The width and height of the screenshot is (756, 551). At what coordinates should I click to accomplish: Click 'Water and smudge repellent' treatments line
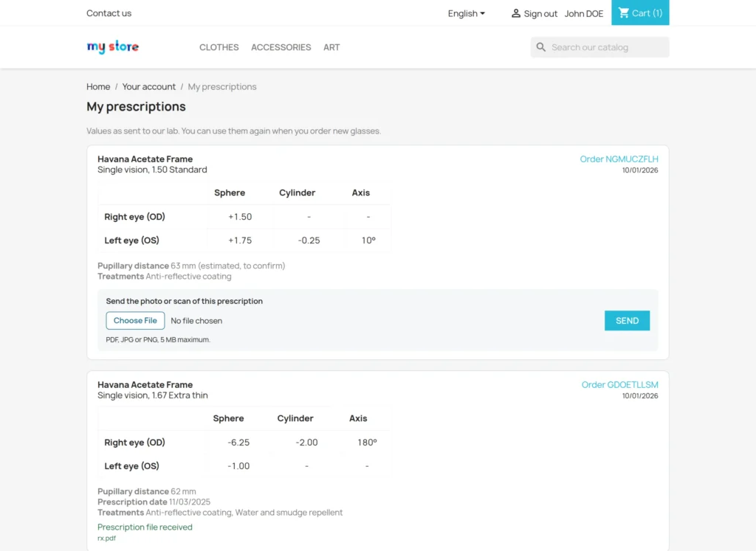(220, 513)
